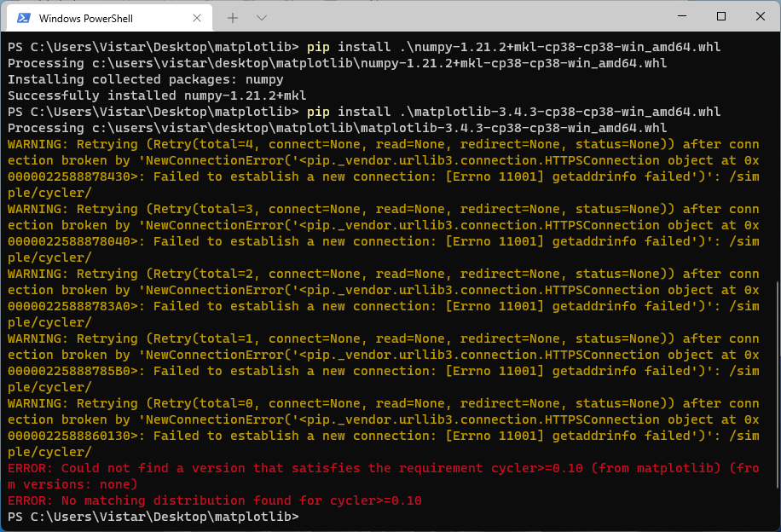
Task: Click the PowerShell icon in the tab
Action: coord(23,18)
